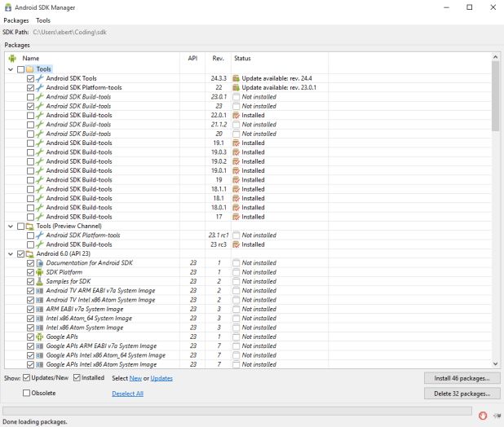Click the SDK Platform android icon
Screen dimensions: 504x427
click(39, 272)
